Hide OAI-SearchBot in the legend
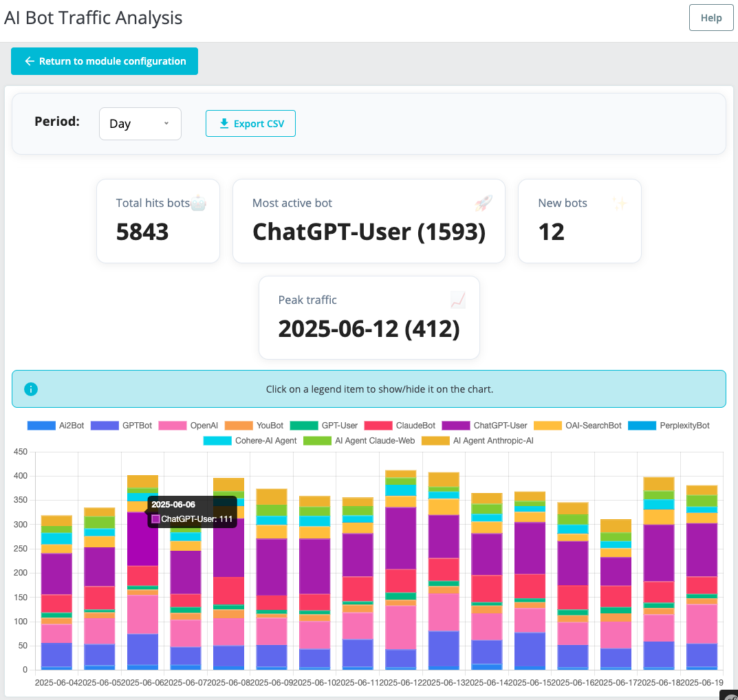 [578, 426]
